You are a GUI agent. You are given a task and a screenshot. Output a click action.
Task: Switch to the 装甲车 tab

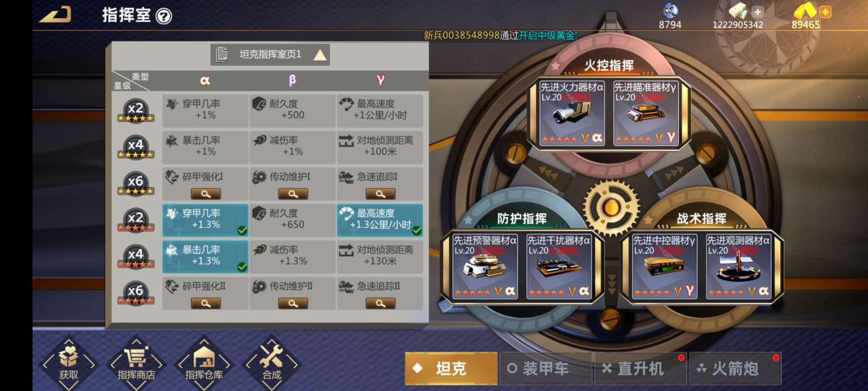pos(546,369)
